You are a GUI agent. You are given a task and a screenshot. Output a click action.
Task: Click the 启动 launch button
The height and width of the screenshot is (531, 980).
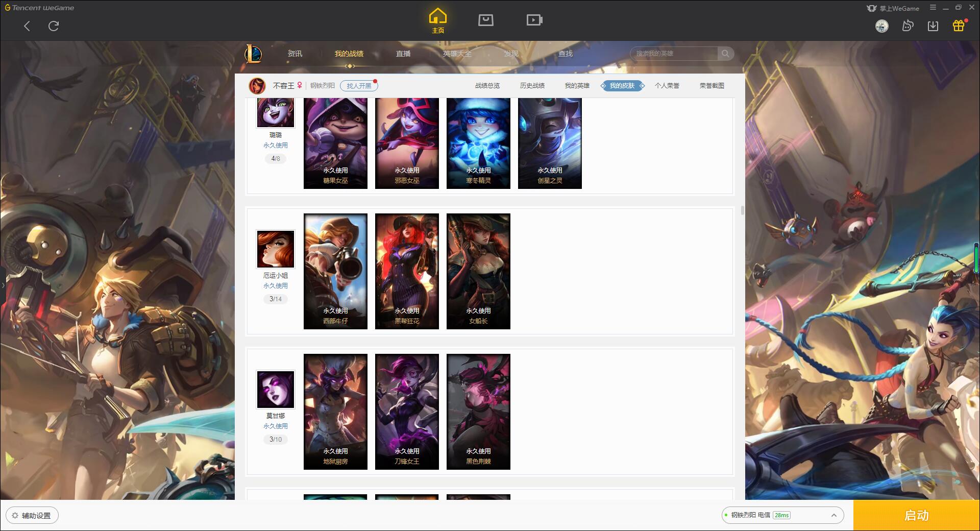coord(917,516)
